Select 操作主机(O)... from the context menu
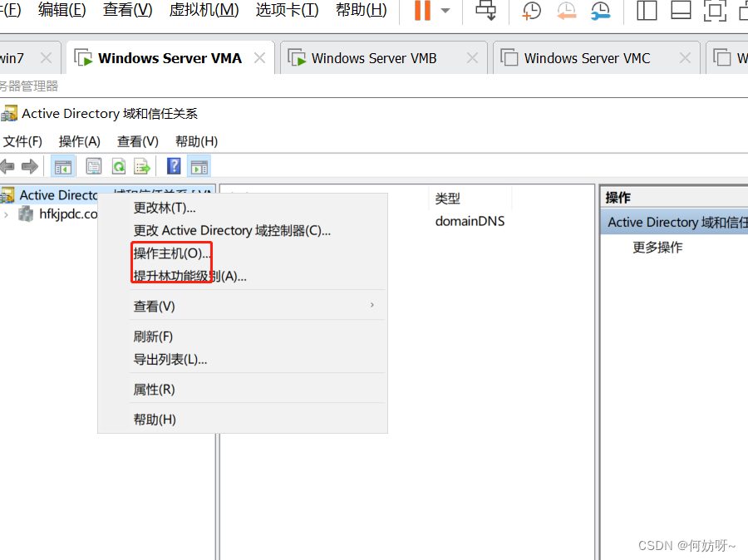The image size is (748, 560). point(172,253)
